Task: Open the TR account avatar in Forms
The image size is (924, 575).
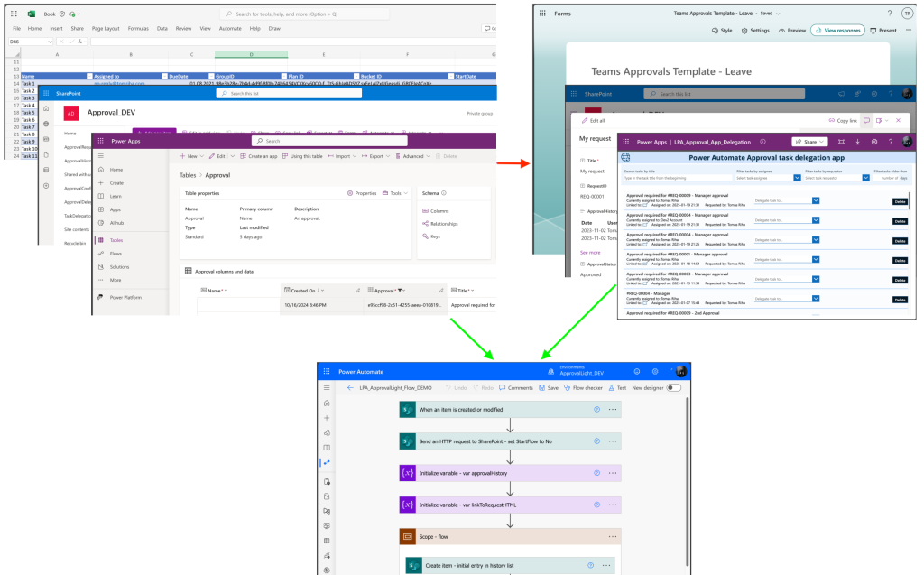Action: pyautogui.click(x=908, y=13)
